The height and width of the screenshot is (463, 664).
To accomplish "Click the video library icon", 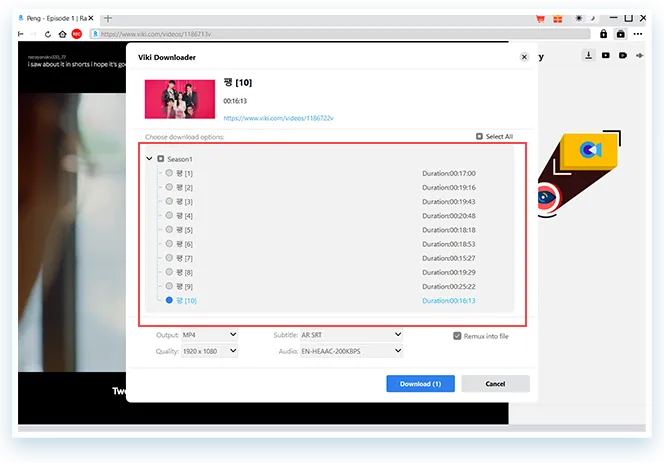I will coord(606,55).
